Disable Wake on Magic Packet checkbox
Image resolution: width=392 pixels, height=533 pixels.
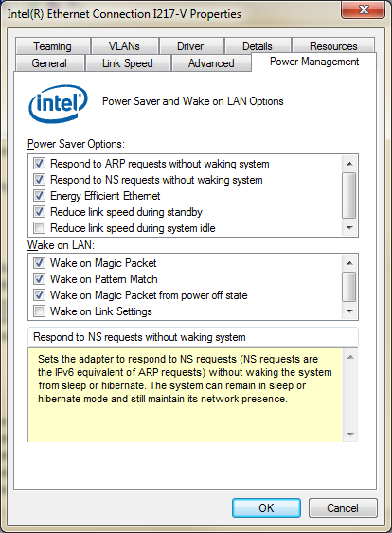click(39, 263)
